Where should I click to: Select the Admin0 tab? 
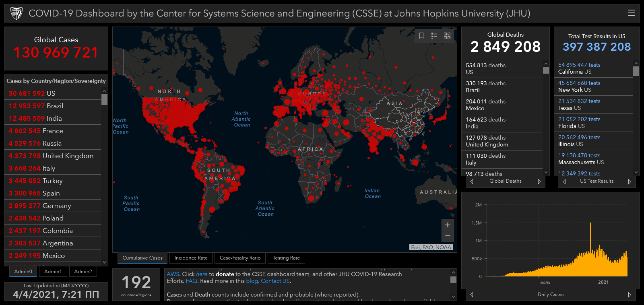(x=23, y=272)
